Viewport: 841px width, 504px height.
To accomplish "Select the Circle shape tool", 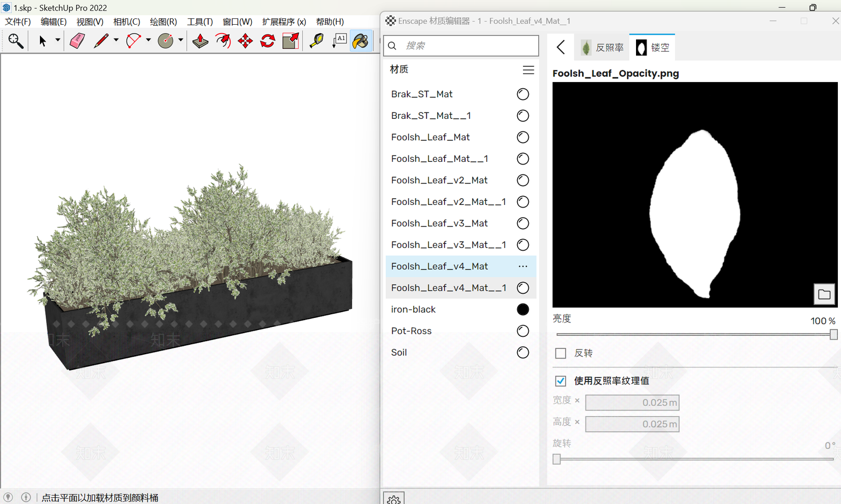I will tap(166, 41).
